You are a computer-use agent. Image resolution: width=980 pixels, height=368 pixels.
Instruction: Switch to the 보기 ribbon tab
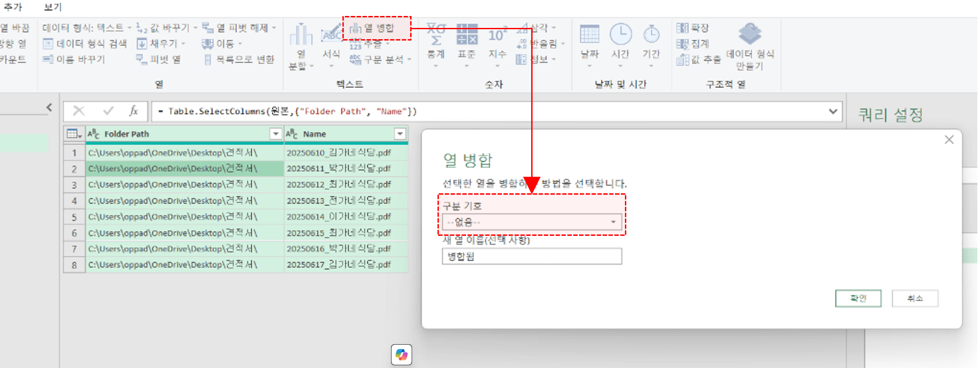point(53,7)
